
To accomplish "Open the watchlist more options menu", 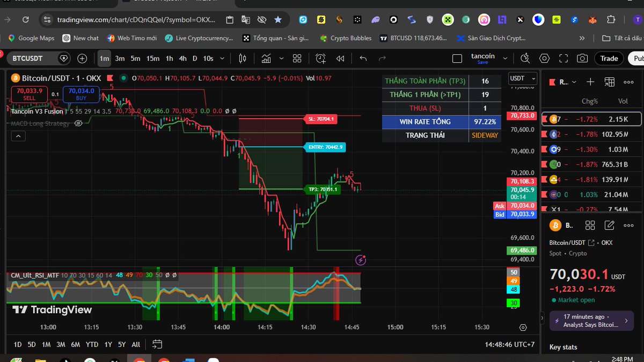I will click(x=628, y=82).
